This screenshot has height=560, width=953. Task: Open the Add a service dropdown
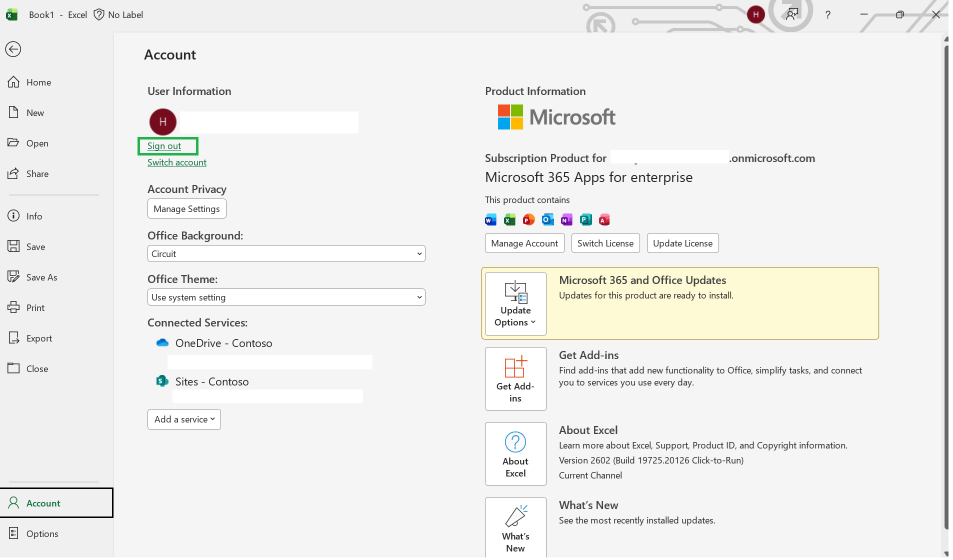click(184, 419)
